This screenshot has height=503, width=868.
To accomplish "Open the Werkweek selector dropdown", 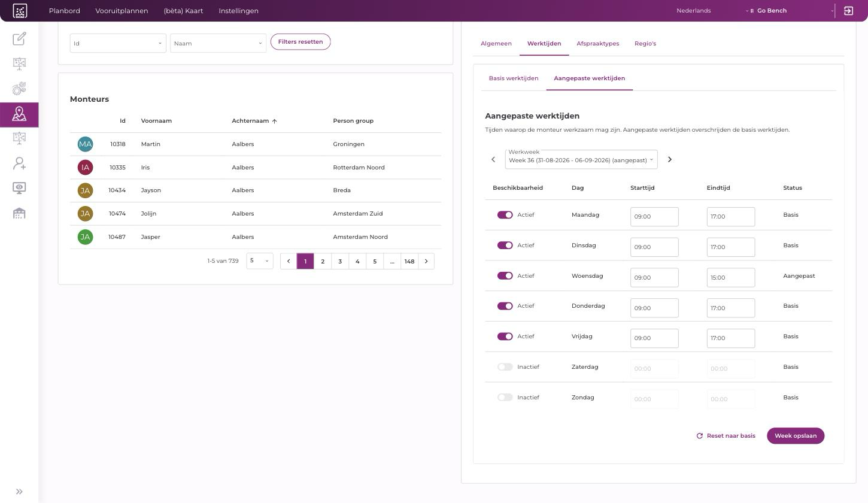I will 581,159.
